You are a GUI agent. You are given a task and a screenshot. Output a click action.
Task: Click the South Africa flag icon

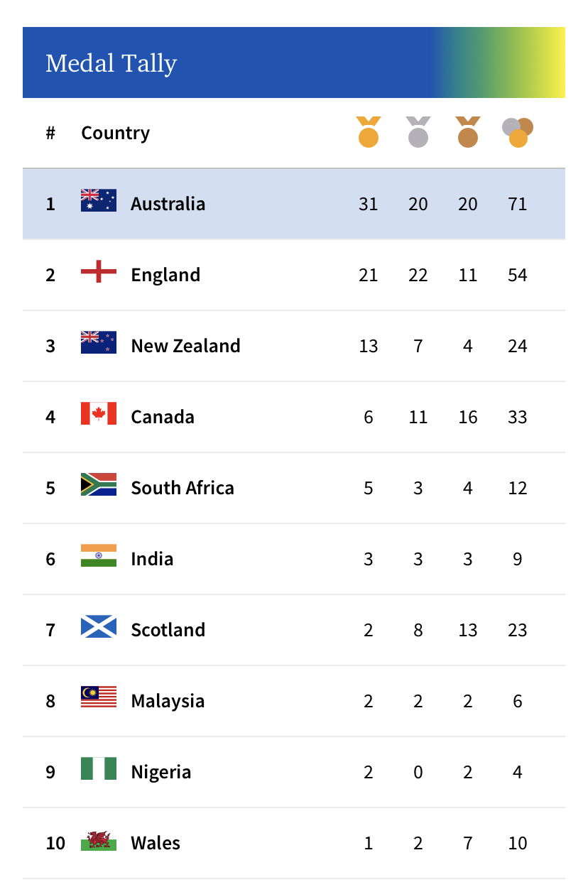click(99, 484)
